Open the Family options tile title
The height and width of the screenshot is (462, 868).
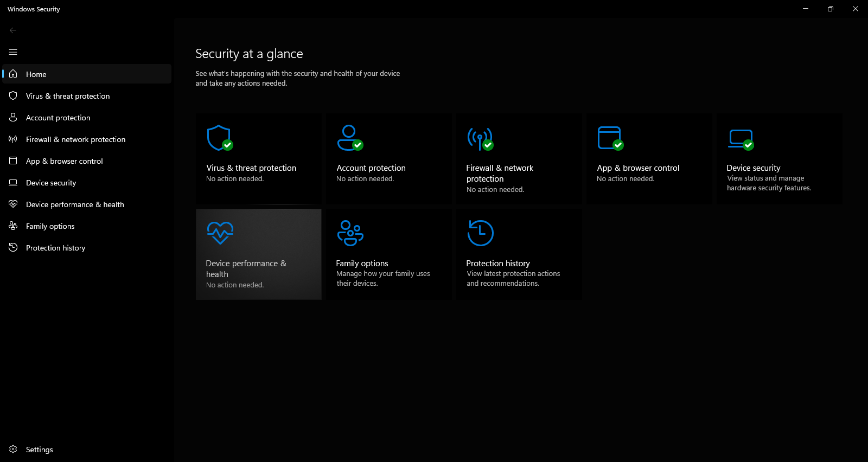(362, 264)
